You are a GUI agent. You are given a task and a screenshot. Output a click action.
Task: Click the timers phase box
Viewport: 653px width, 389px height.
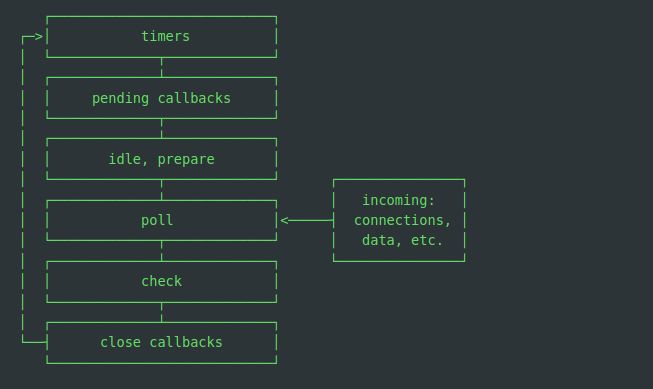pos(162,37)
